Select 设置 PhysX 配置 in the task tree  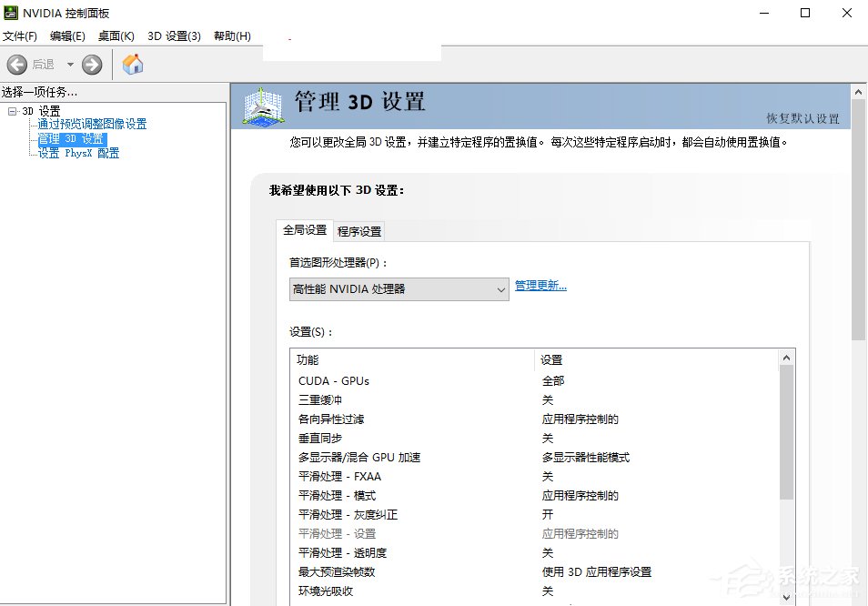tap(77, 151)
